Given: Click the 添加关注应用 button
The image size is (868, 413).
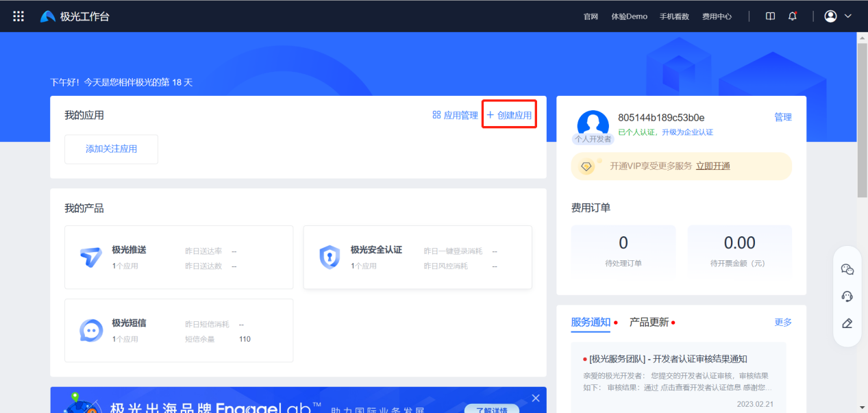Looking at the screenshot, I should point(111,149).
